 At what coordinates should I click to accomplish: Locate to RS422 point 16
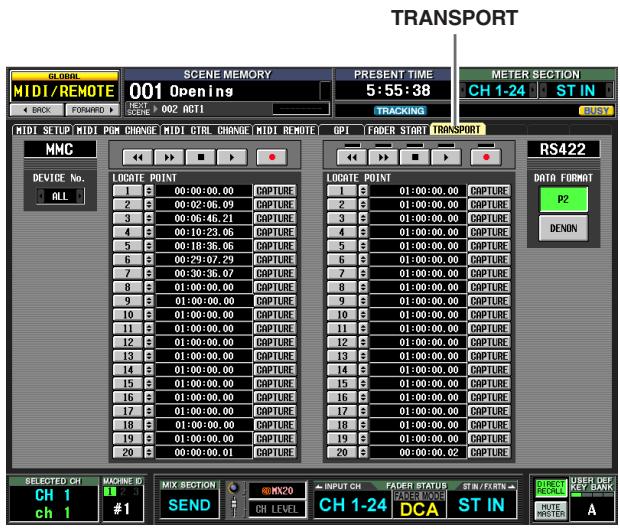(342, 397)
